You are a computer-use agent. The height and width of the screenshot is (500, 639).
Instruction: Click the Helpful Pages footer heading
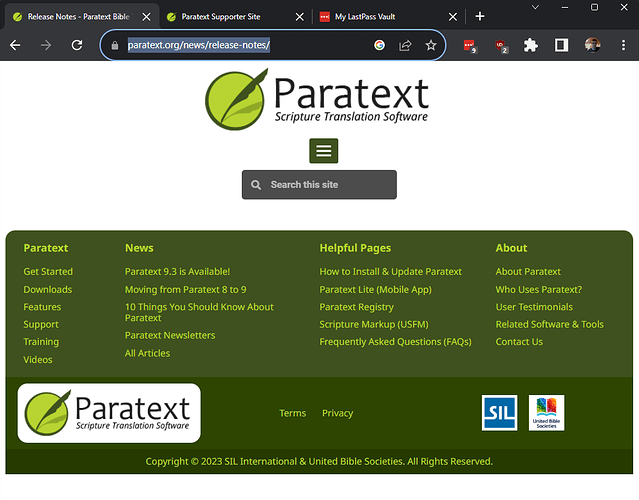tap(355, 248)
